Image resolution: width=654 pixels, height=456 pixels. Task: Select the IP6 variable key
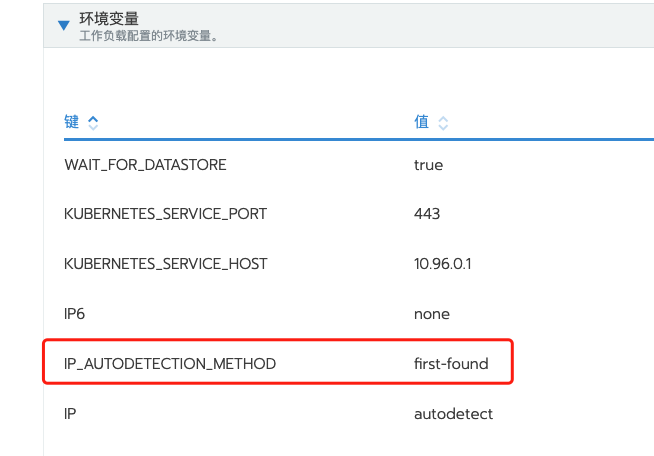(x=75, y=314)
